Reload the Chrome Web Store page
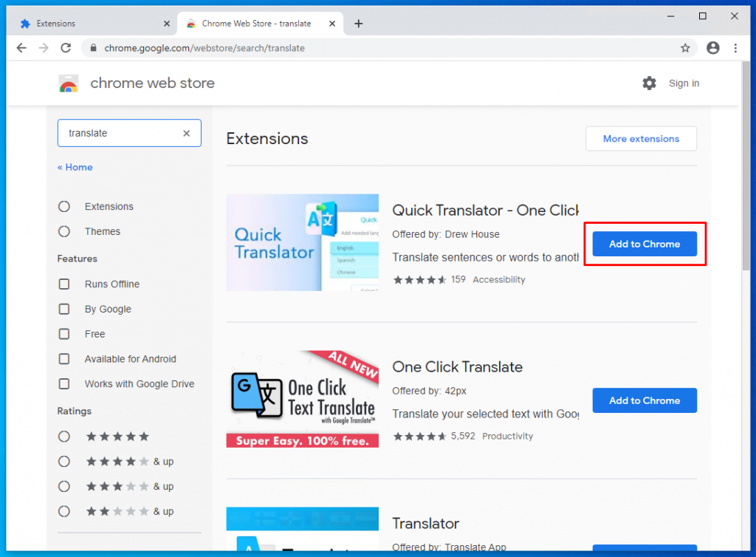 click(66, 48)
